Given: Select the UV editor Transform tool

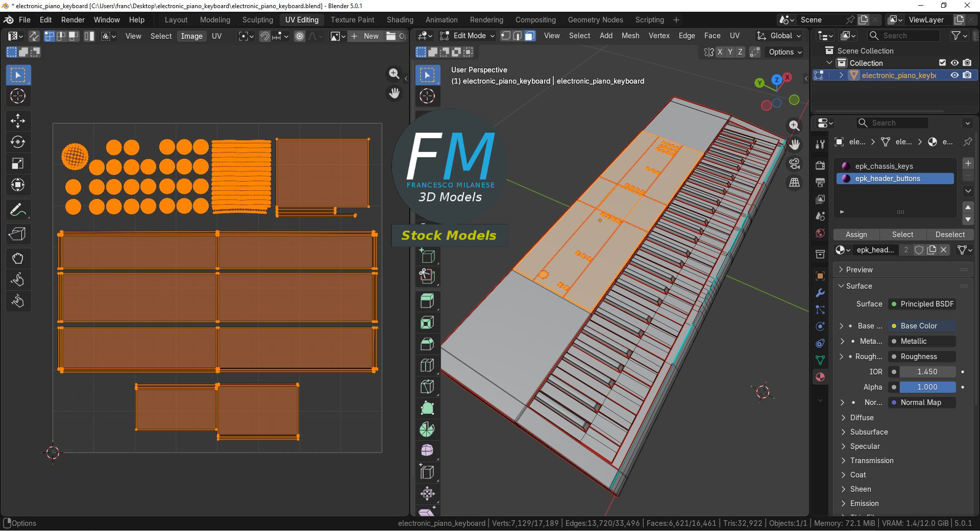Looking at the screenshot, I should [18, 185].
